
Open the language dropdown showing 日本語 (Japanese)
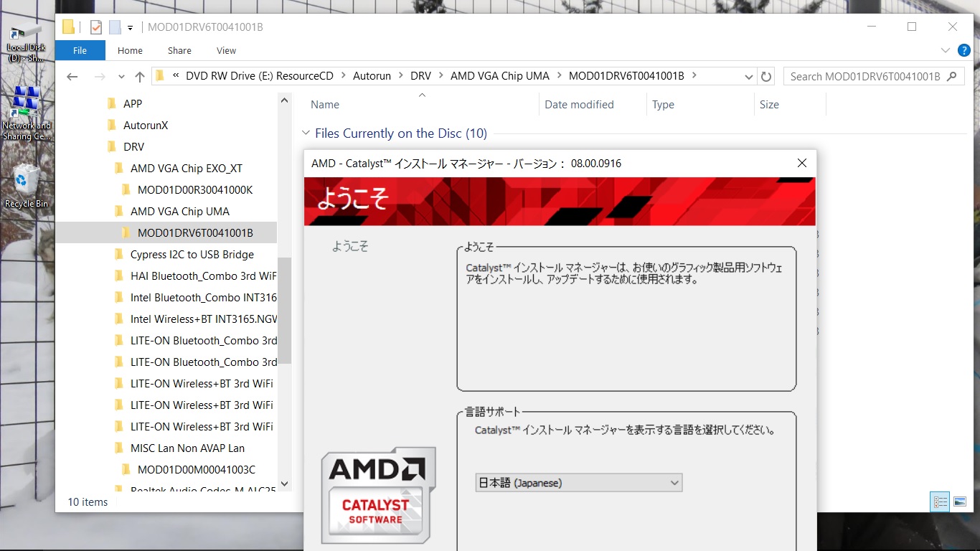[579, 483]
